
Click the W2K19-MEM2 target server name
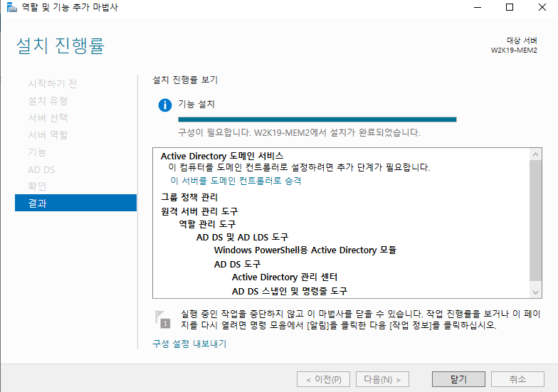click(514, 50)
